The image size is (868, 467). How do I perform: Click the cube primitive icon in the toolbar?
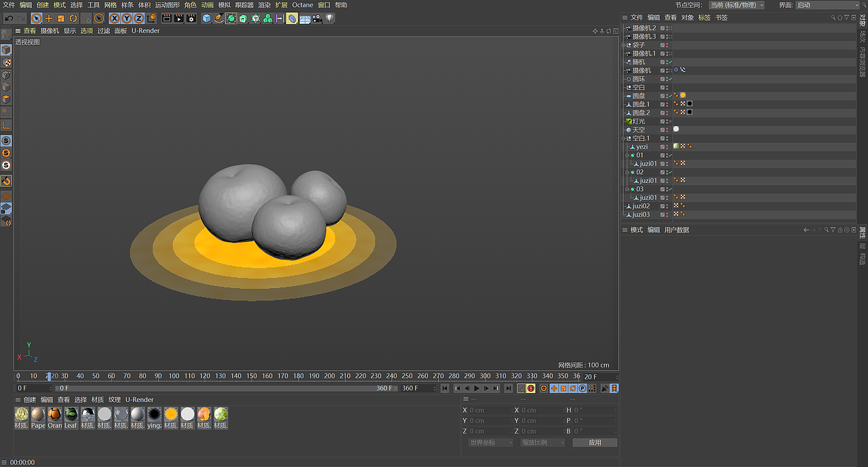pyautogui.click(x=207, y=18)
